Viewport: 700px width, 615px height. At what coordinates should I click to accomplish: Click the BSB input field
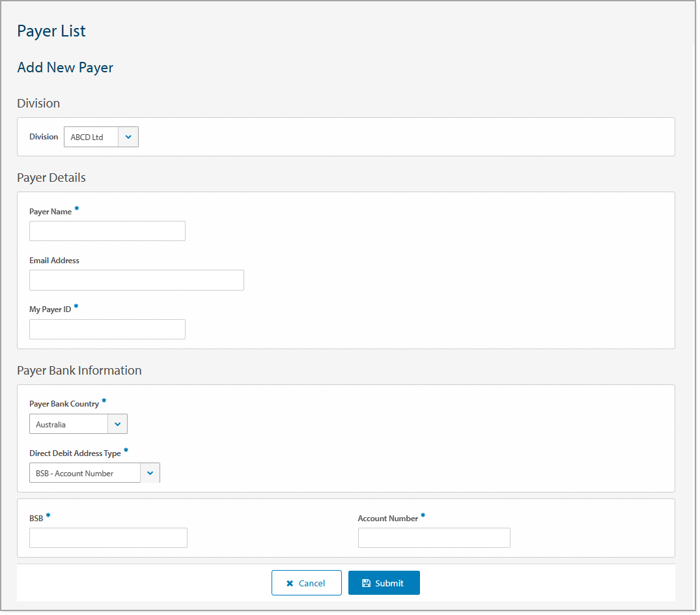click(x=108, y=538)
